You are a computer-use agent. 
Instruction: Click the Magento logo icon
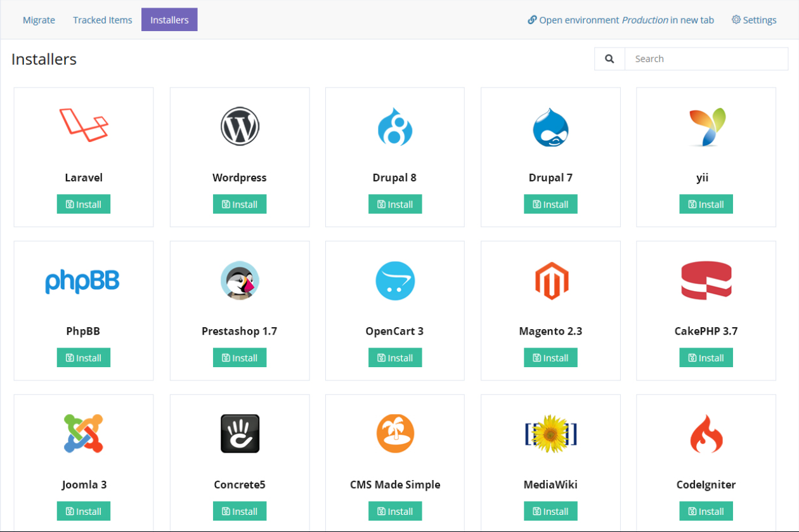[551, 280]
